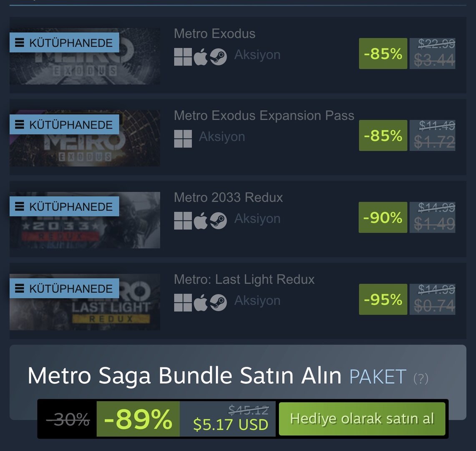Click the Apple icon under Metro Exodus
The height and width of the screenshot is (451, 476).
[201, 57]
